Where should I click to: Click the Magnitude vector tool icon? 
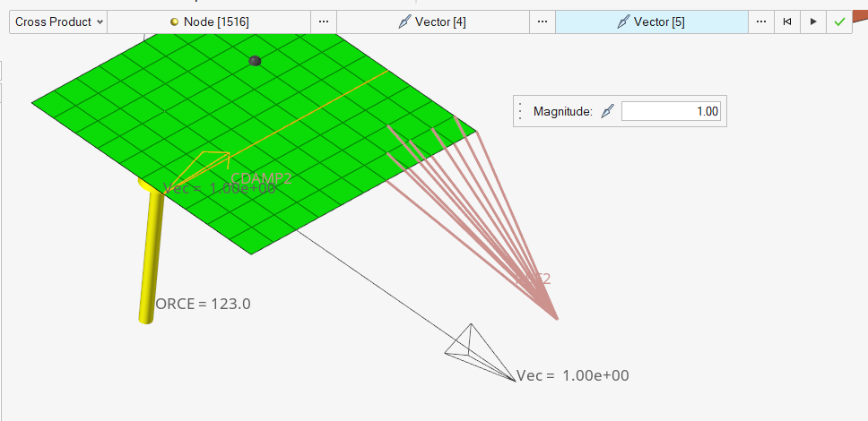pos(607,112)
